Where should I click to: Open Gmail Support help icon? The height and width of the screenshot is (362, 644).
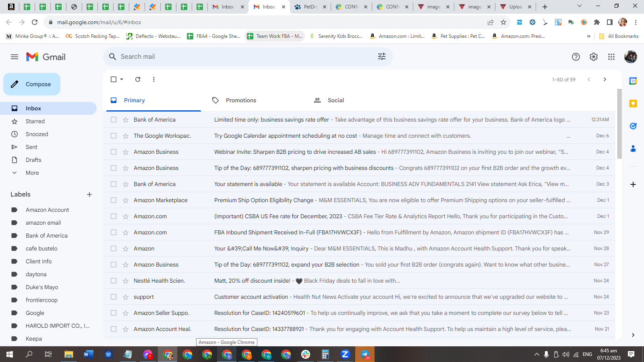coord(576,57)
